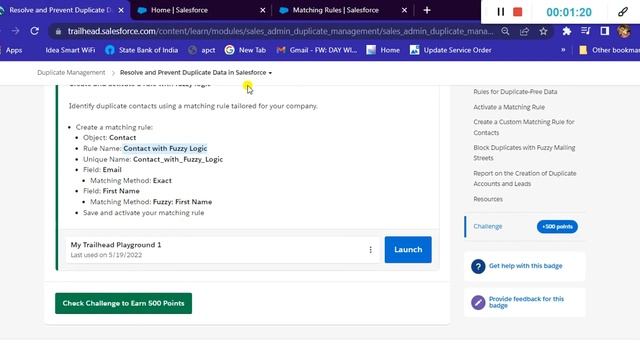
Task: Jump to Block Duplicates with Fuzzy Mailing Streets
Action: click(x=524, y=153)
